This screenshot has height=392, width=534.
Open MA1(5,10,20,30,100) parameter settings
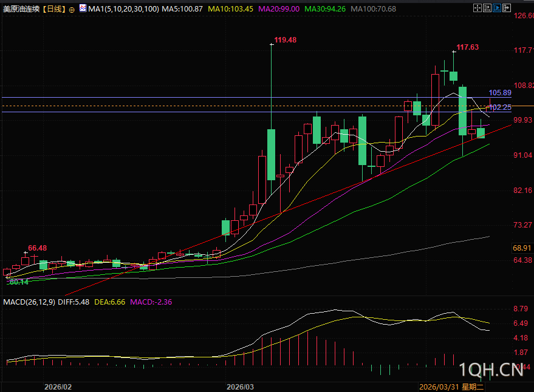coord(123,9)
